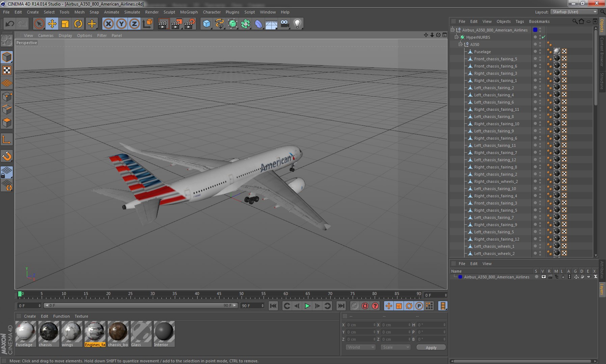Switch to Texture mode checkerboard icon
The height and width of the screenshot is (364, 606).
7,70
